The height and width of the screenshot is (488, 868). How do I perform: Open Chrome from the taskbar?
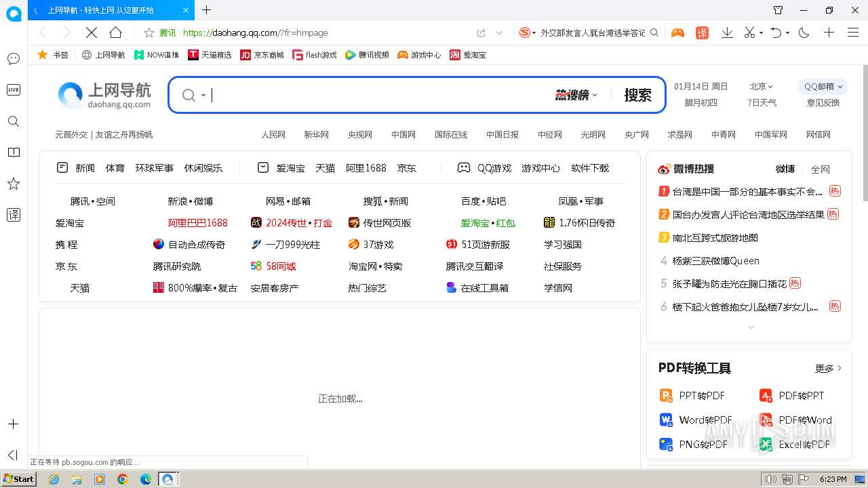122,479
